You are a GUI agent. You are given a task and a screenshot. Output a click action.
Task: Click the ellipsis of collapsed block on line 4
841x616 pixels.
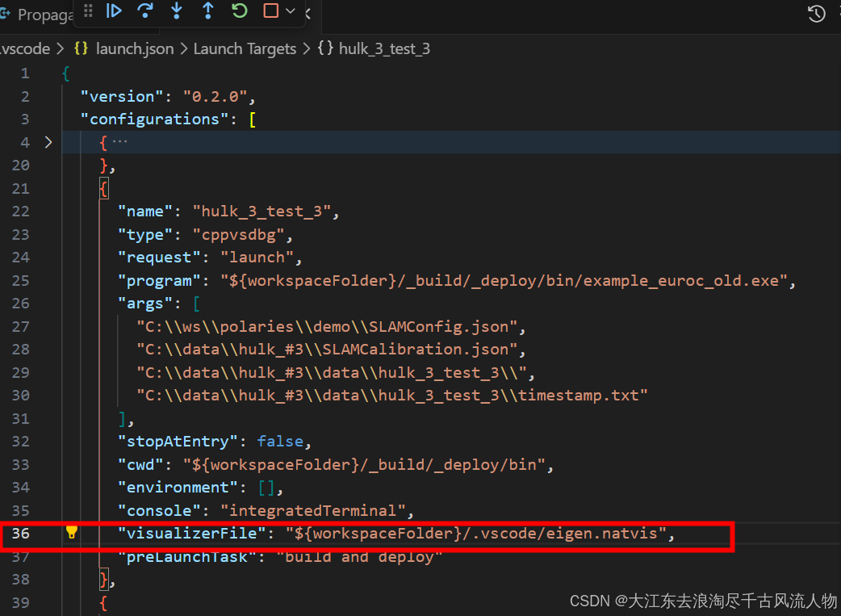pyautogui.click(x=120, y=141)
